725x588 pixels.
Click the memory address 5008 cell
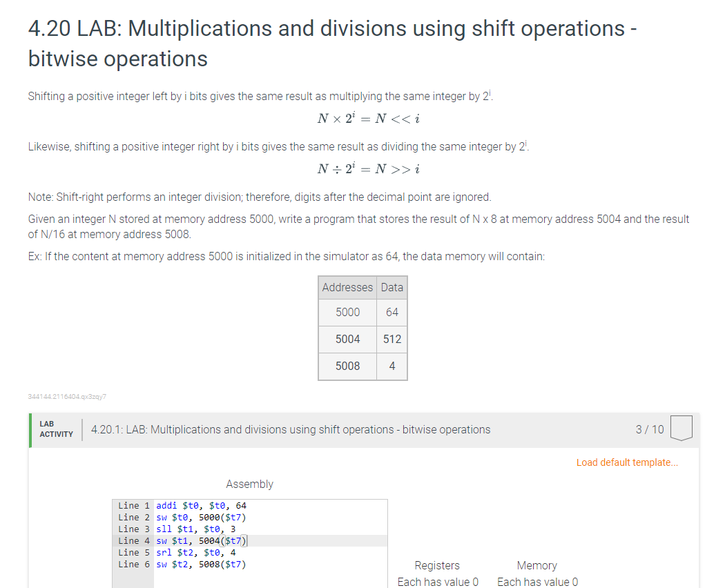coord(347,366)
